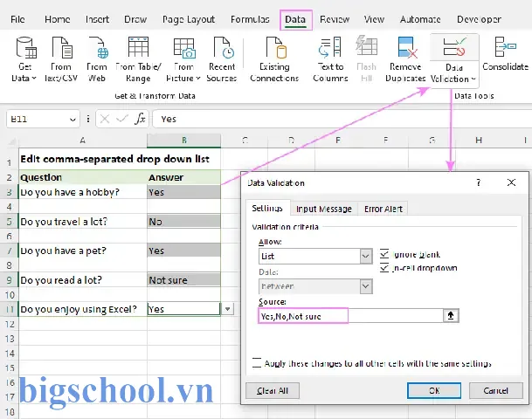Open the Get Data menu
Viewport: 532px width, 419px height.
click(24, 59)
